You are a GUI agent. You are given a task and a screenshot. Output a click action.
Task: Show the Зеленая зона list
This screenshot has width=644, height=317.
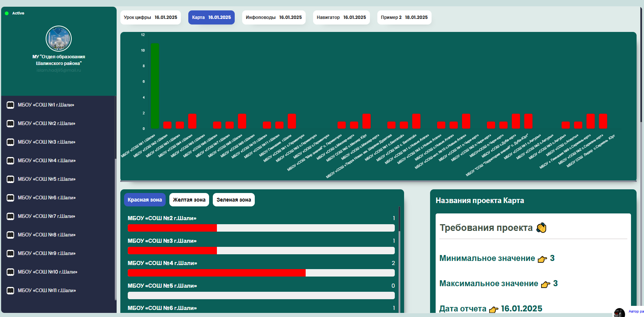(x=234, y=200)
